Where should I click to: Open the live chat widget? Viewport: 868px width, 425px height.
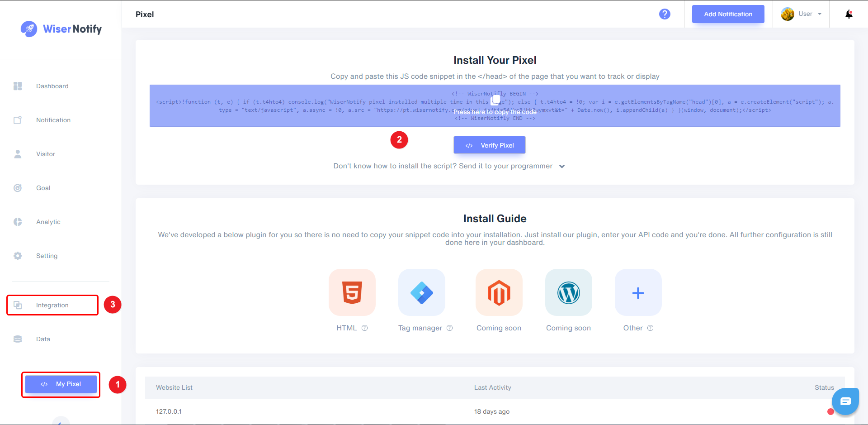pyautogui.click(x=845, y=401)
